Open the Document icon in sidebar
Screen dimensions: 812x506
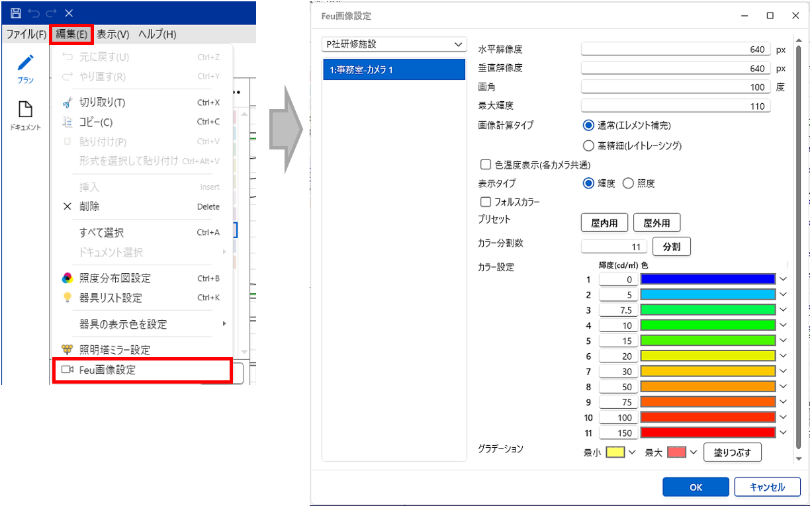pos(25,109)
